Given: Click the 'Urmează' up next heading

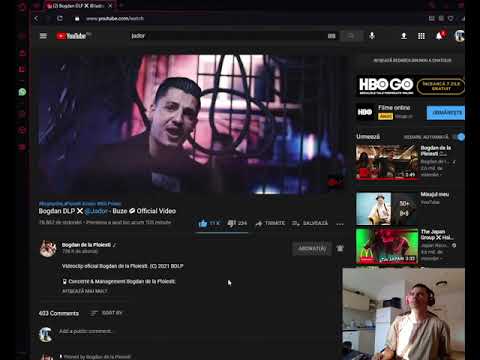Looking at the screenshot, I should 368,137.
